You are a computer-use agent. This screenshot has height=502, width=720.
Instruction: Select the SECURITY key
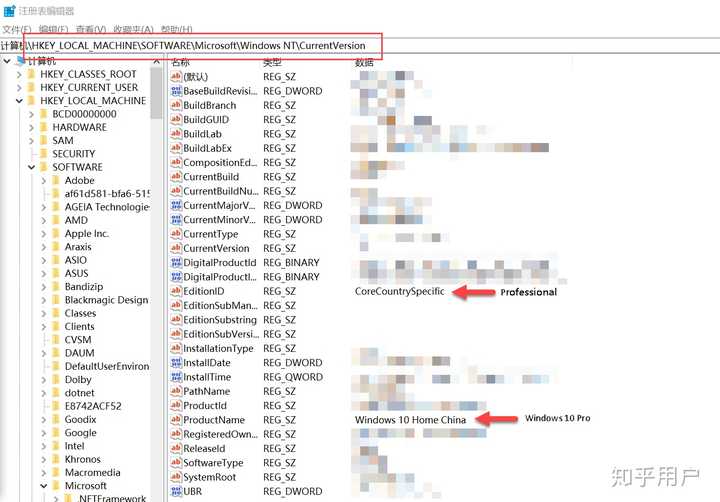point(73,154)
